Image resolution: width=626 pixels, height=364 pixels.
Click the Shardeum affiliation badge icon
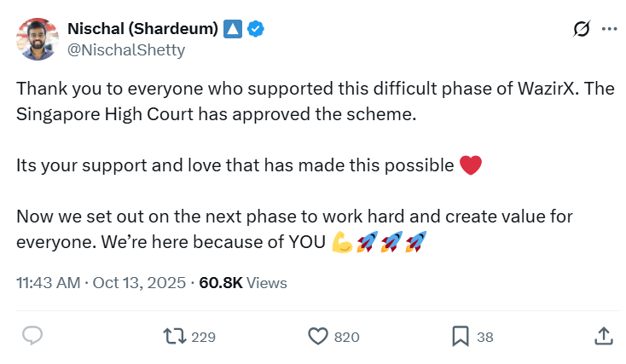point(233,29)
